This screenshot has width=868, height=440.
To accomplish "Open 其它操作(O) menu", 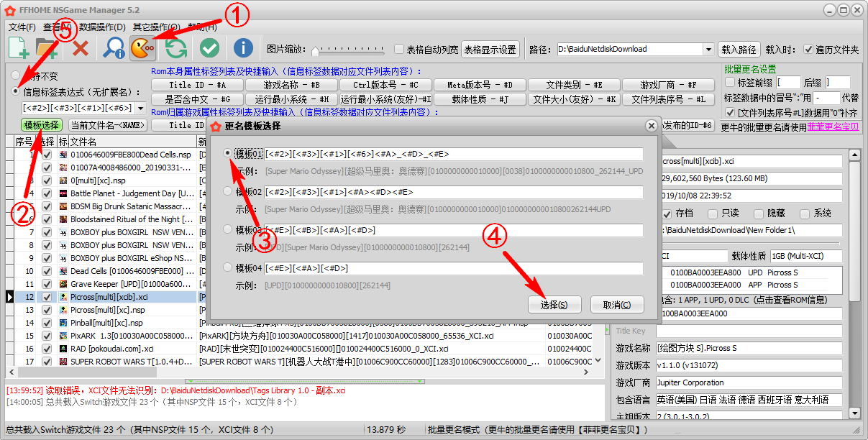I will click(155, 27).
